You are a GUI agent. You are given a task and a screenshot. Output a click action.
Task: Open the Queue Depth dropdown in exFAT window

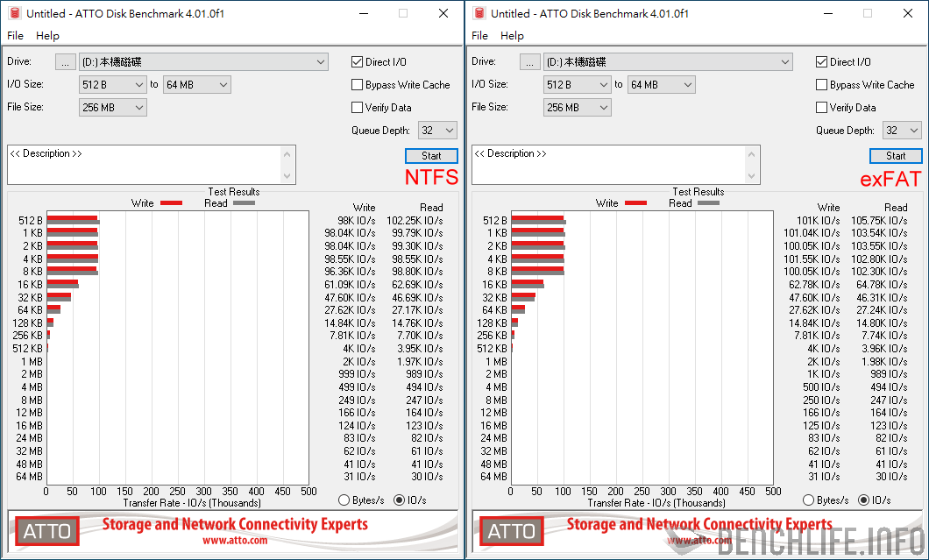903,131
